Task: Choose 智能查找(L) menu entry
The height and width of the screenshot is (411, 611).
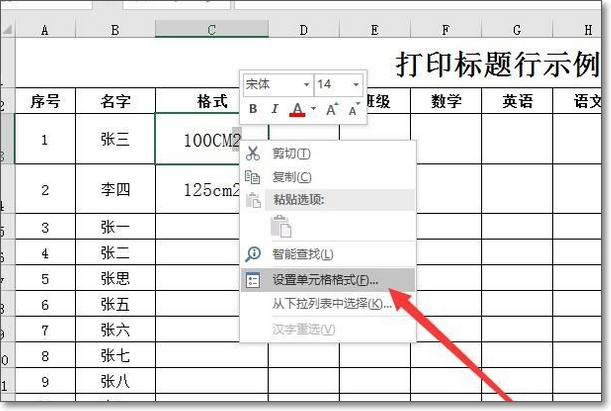Action: coord(303,254)
